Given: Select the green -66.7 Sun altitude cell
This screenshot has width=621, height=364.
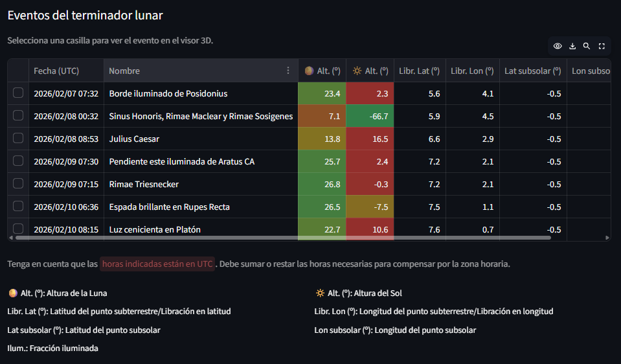Looking at the screenshot, I should (x=370, y=117).
